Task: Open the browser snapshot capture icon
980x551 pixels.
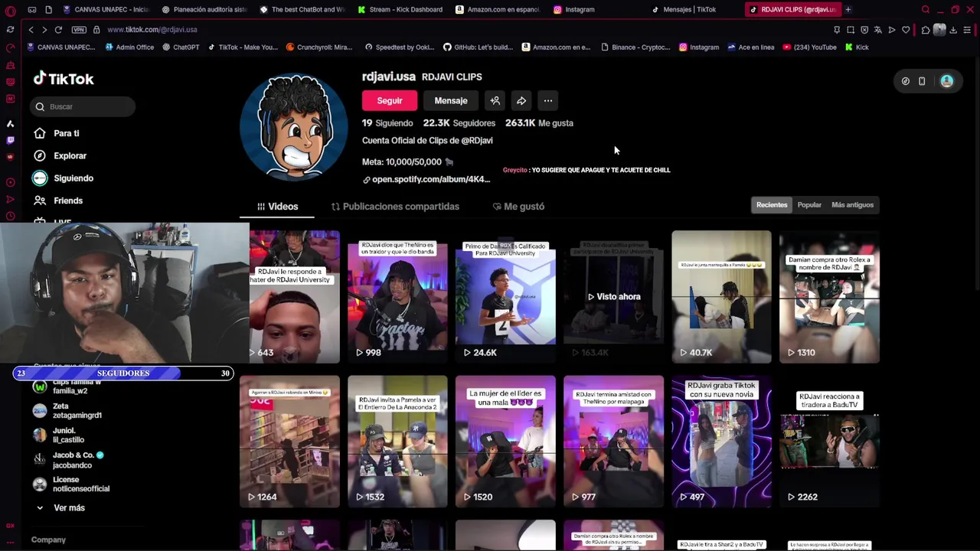Action: 851,30
